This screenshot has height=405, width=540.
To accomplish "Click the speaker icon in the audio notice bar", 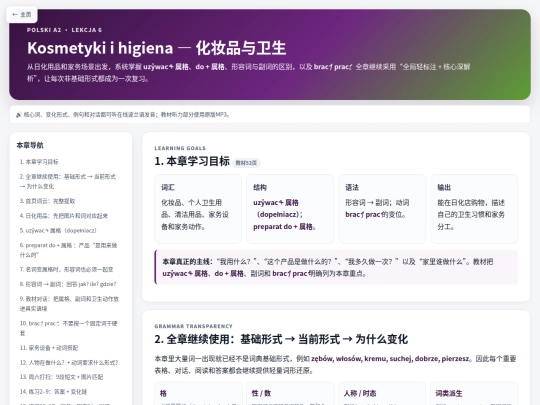I will pos(19,115).
